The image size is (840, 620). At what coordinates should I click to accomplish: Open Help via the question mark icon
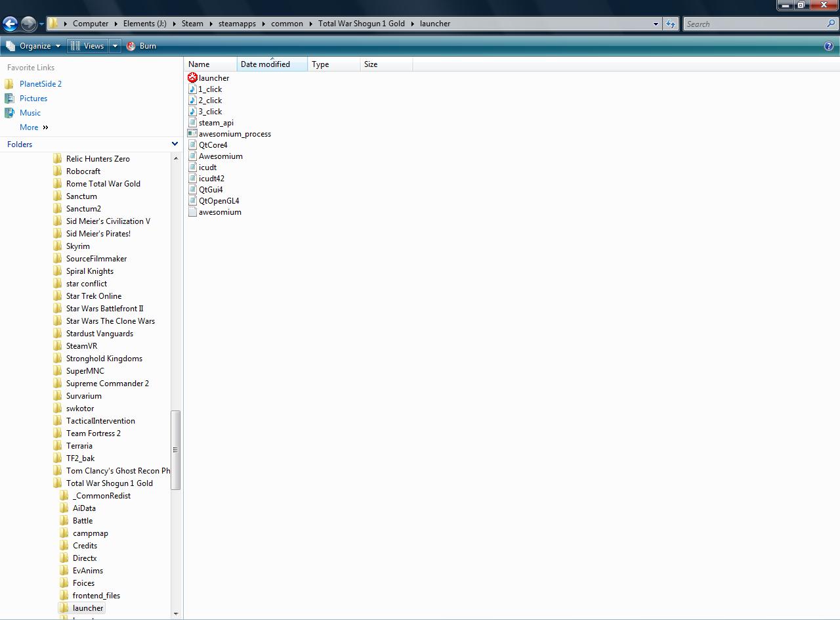(829, 46)
